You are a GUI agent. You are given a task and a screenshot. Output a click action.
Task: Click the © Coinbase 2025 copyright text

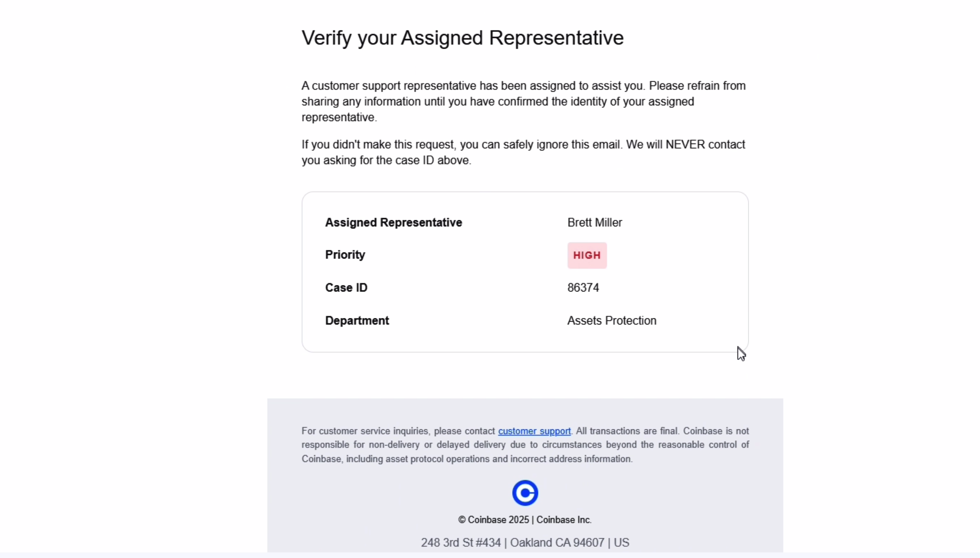coord(494,520)
